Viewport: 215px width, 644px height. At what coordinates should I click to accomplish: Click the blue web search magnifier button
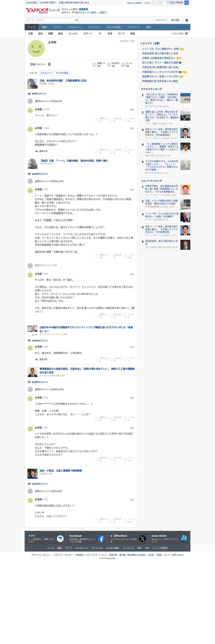(187, 3)
